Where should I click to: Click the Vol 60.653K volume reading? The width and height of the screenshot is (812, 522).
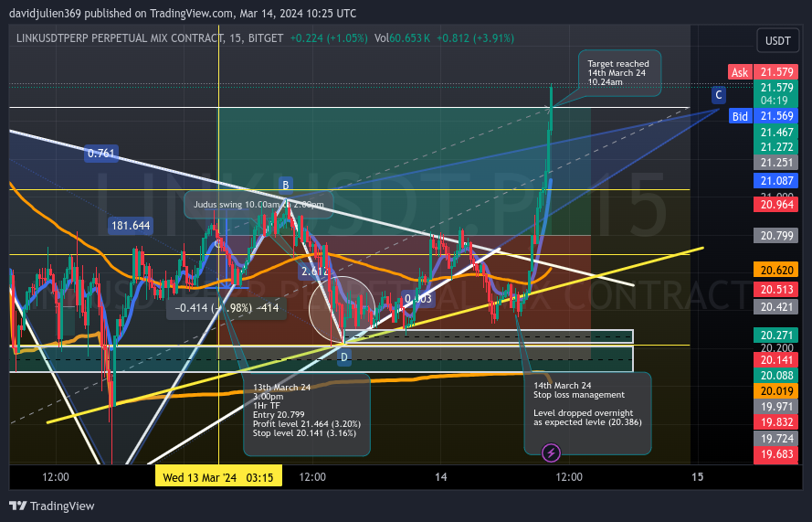402,37
